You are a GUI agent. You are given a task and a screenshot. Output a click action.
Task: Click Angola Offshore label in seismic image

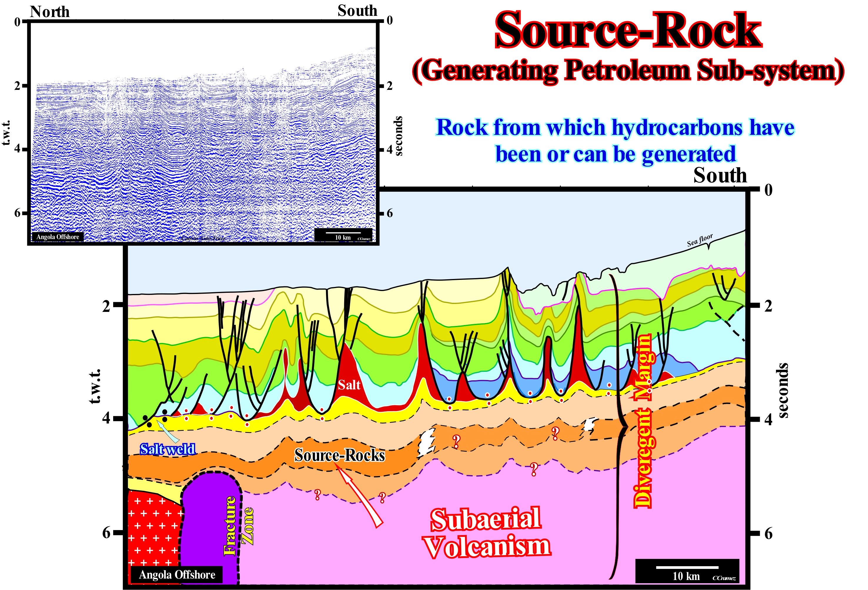click(x=58, y=237)
